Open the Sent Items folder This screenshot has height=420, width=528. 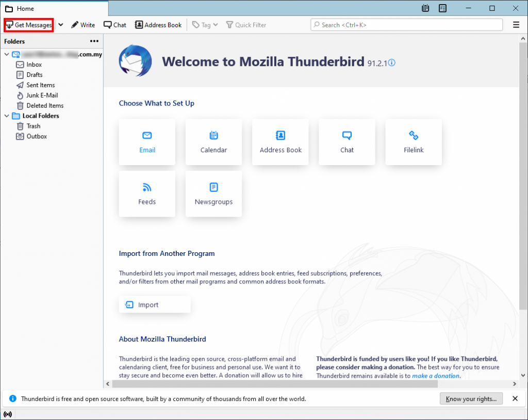[x=40, y=85]
